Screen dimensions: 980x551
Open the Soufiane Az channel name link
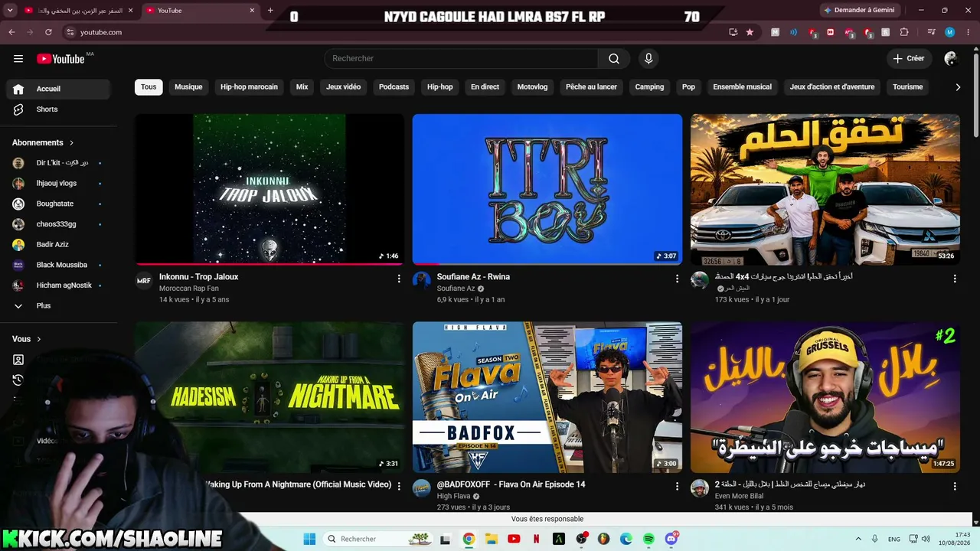point(456,289)
